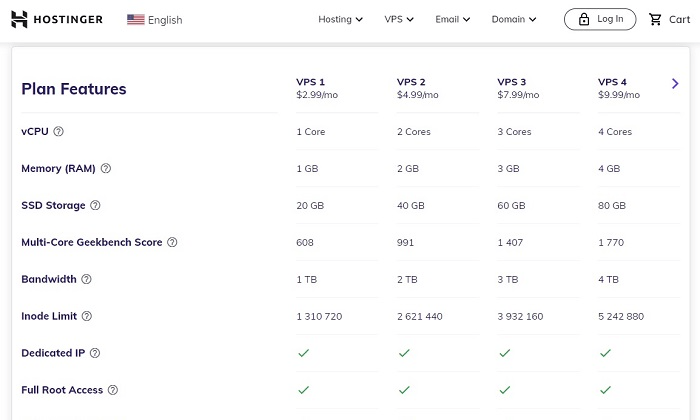Show next plans with right arrow
This screenshot has height=420, width=700.
click(x=675, y=83)
